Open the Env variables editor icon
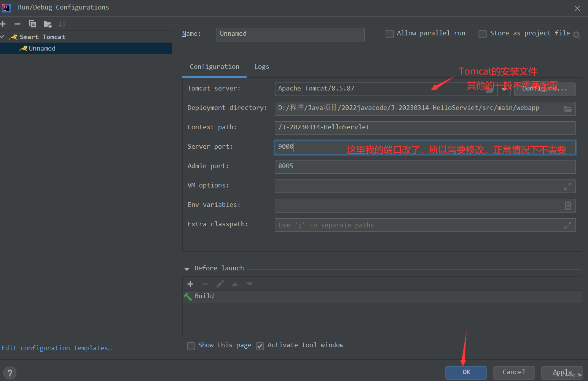588x381 pixels. pyautogui.click(x=568, y=206)
